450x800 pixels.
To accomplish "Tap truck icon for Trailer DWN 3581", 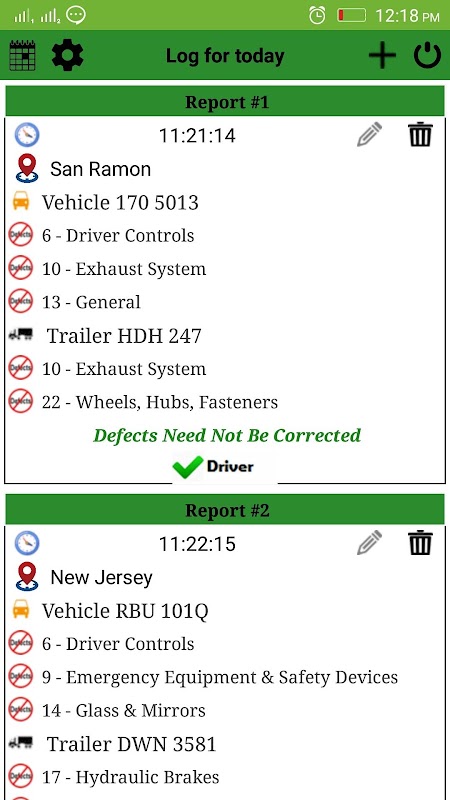I will tap(21, 743).
